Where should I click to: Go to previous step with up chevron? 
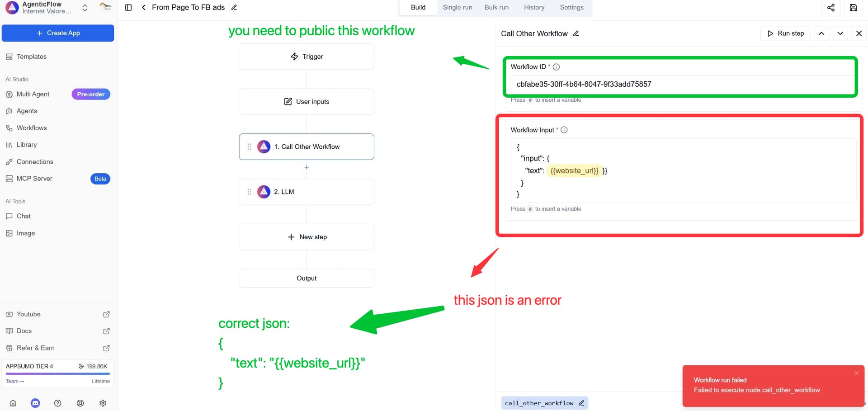pyautogui.click(x=821, y=33)
